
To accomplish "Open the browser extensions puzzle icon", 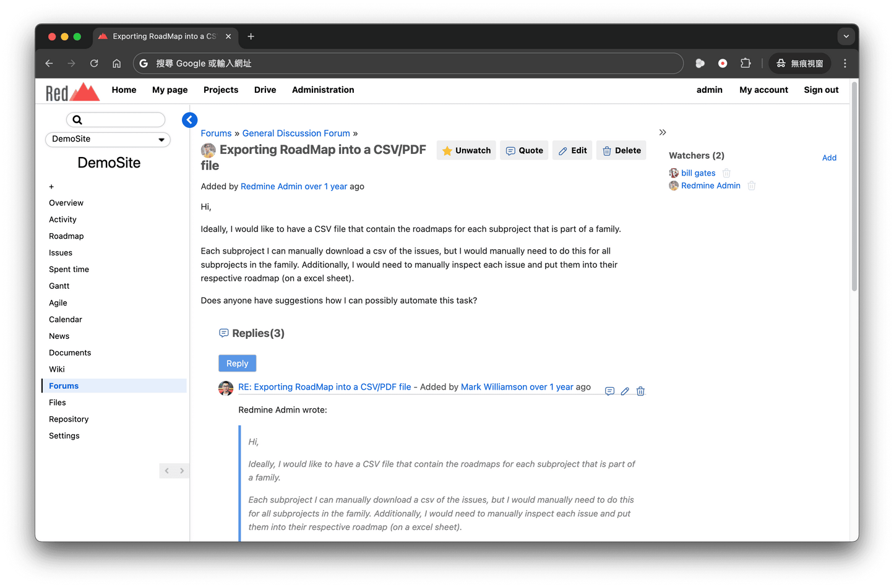I will [745, 63].
